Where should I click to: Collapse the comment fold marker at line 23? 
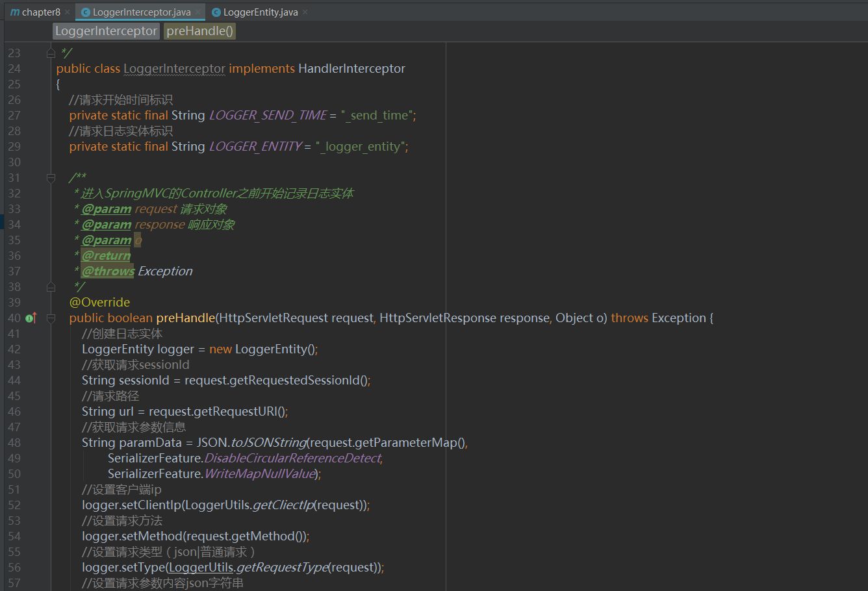click(51, 53)
